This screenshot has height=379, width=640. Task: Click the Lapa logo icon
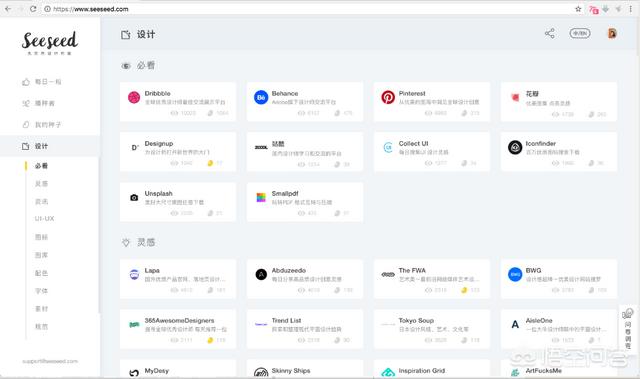[x=134, y=275]
